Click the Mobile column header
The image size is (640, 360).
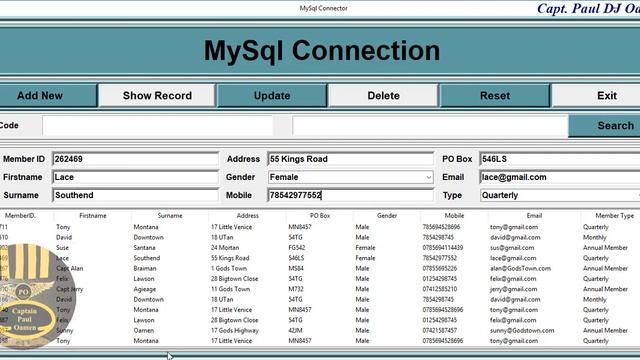[x=454, y=216]
